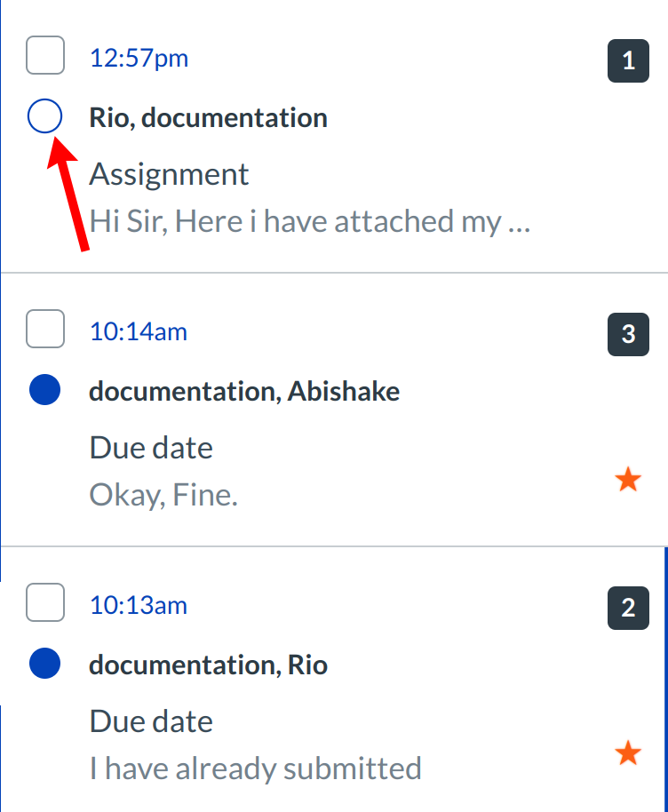
Task: Open the 10:14am Due date conversation
Action: point(151,448)
